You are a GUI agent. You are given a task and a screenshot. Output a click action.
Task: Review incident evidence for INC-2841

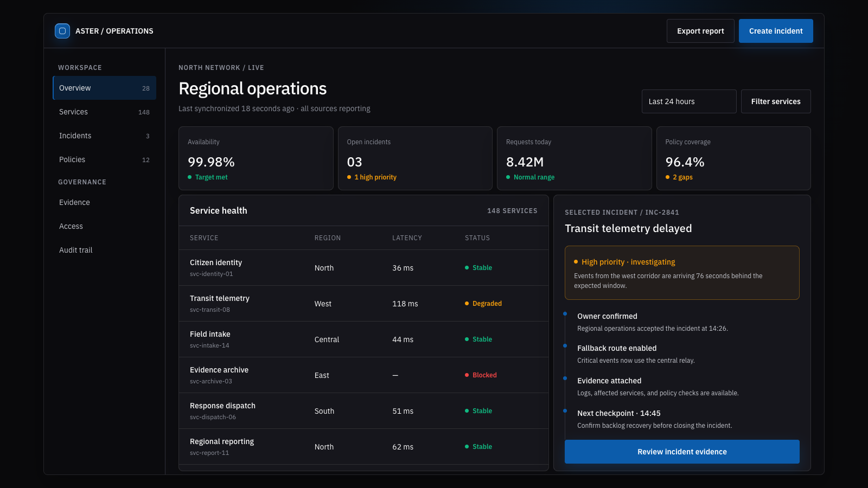click(682, 452)
